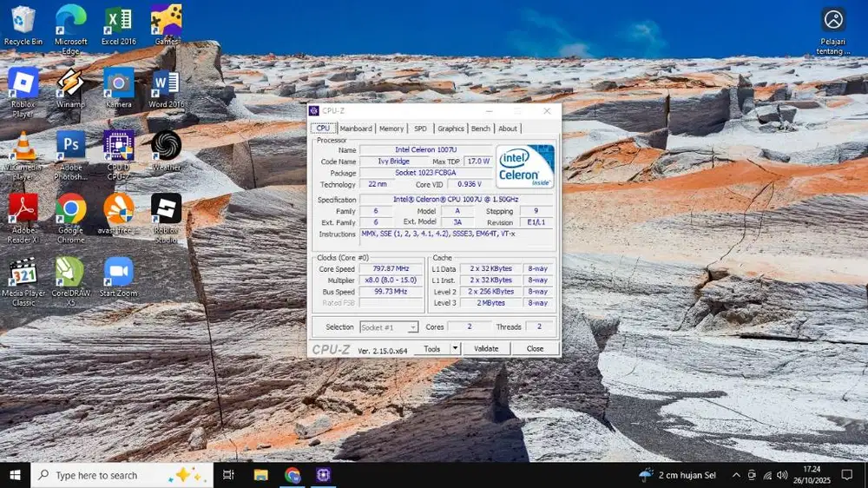Open the Memory tab in CPU-Z
The height and width of the screenshot is (488, 868).
pos(391,129)
